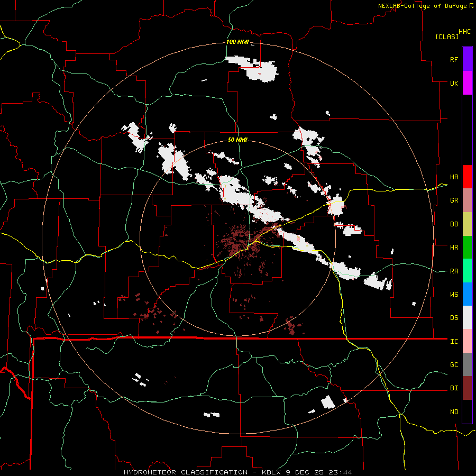Click the GC legend label
The height and width of the screenshot is (476, 476).
coord(454,364)
